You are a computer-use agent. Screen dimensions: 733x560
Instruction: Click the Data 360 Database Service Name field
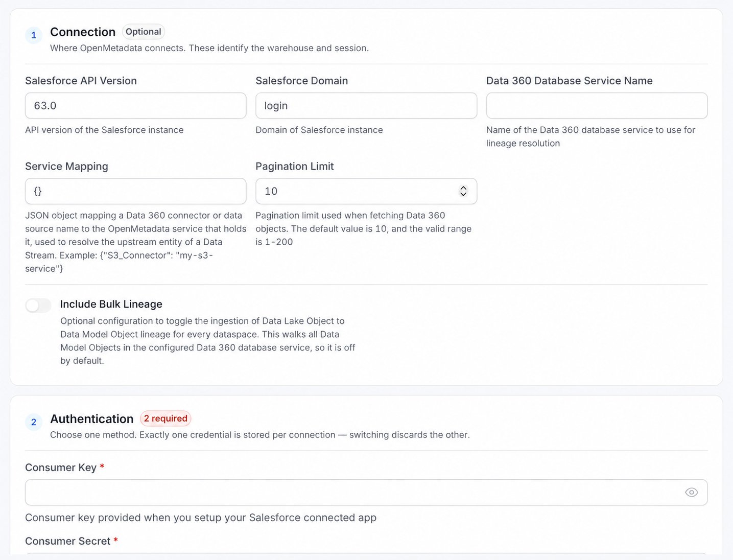pyautogui.click(x=597, y=106)
